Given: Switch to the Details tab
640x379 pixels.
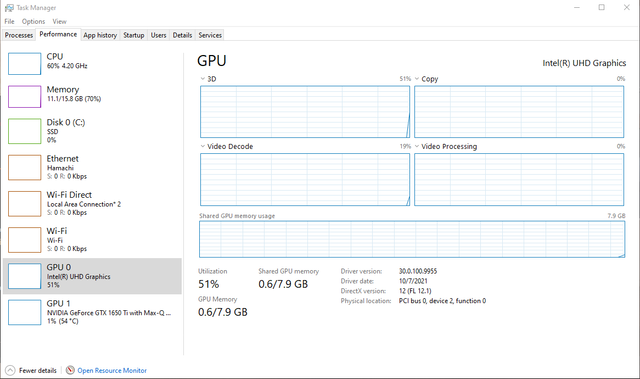Looking at the screenshot, I should [182, 35].
